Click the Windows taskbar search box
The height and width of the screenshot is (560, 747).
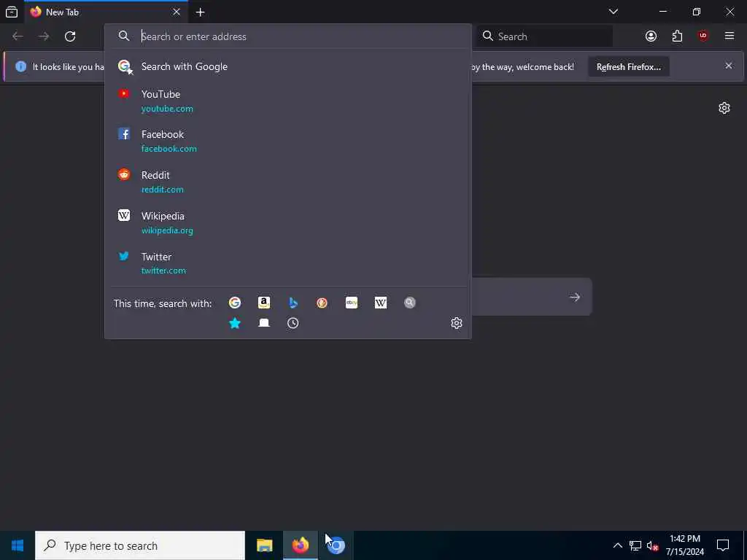coord(140,545)
